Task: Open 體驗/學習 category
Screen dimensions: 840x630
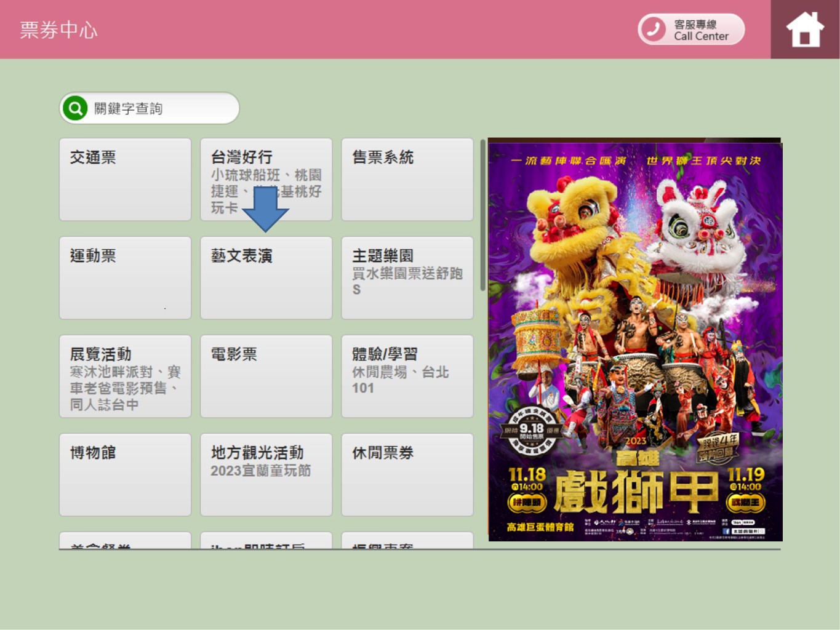Action: (x=407, y=377)
